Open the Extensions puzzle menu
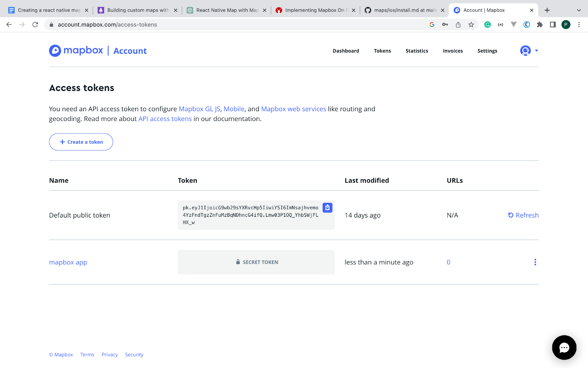 click(x=539, y=25)
